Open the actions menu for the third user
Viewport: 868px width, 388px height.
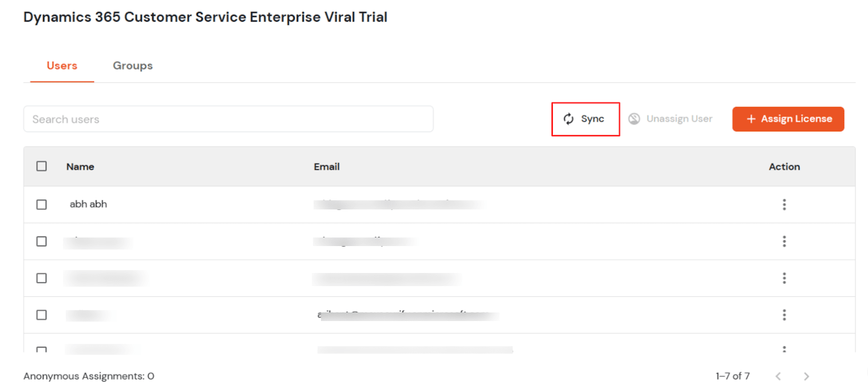point(784,278)
